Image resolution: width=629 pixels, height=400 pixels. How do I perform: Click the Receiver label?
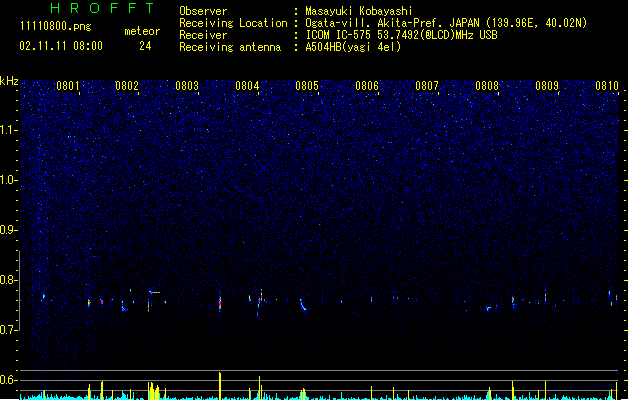pos(203,35)
